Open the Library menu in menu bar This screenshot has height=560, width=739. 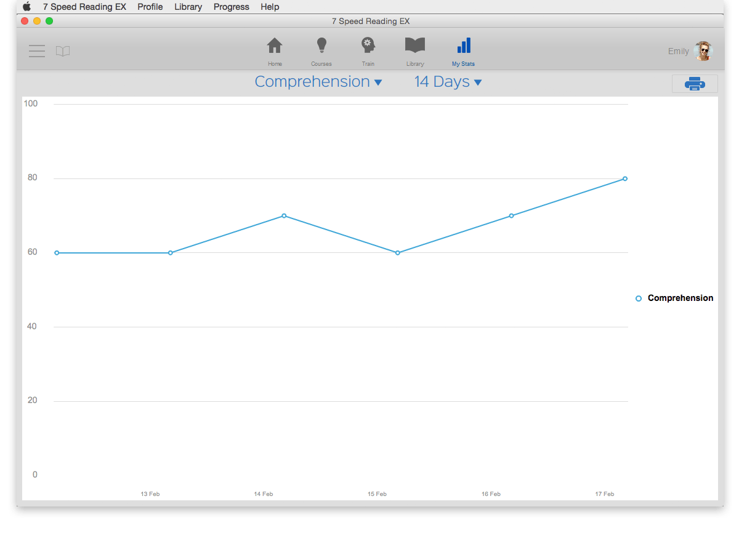[x=188, y=7]
